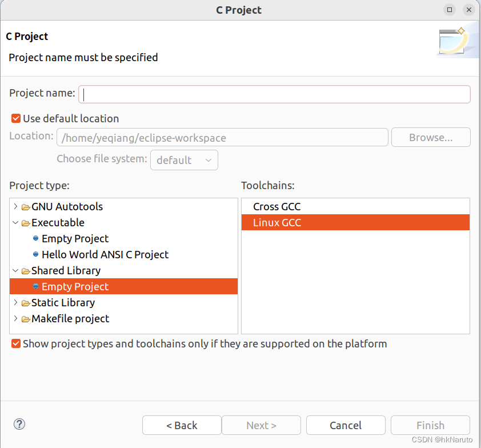
Task: Collapse the Executable tree node
Action: click(x=15, y=222)
